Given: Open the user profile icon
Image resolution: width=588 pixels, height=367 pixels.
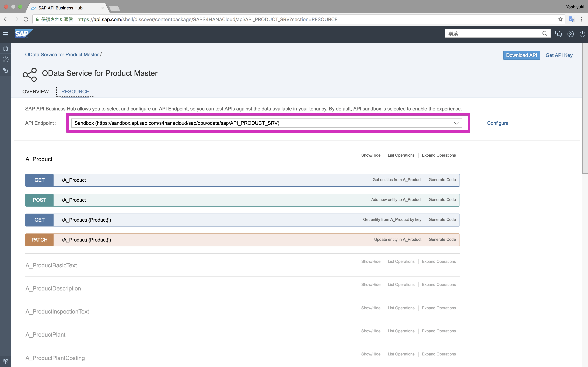Looking at the screenshot, I should [570, 34].
